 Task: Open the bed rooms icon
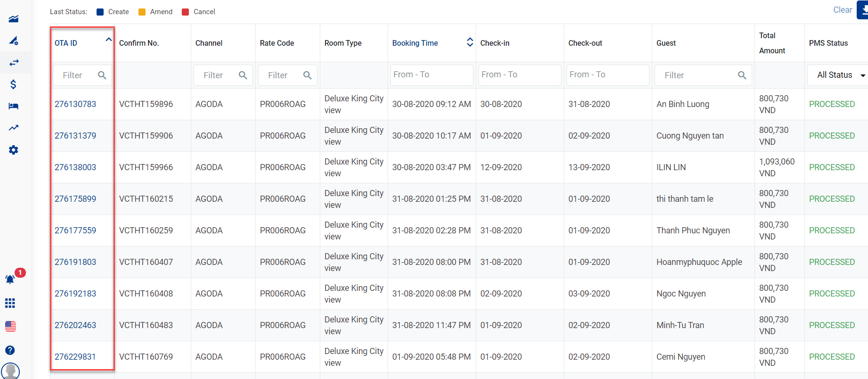pyautogui.click(x=14, y=106)
